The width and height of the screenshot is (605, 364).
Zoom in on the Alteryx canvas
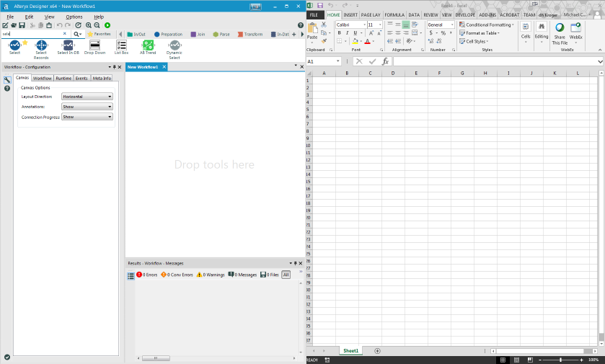pos(89,25)
